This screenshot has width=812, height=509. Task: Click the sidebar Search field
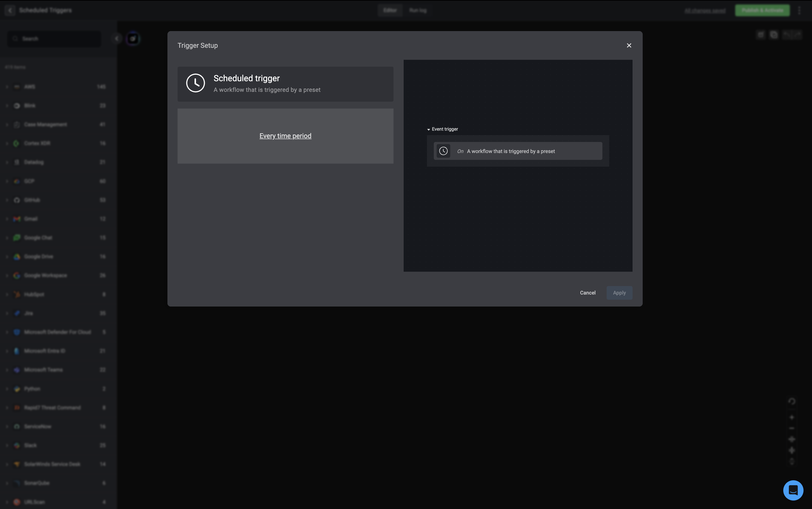[x=54, y=39]
